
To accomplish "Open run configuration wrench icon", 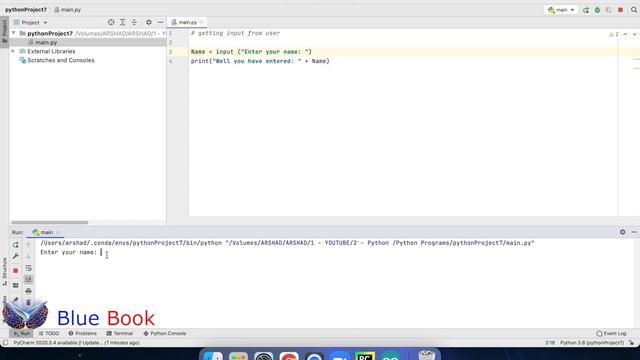I will click(16, 256).
